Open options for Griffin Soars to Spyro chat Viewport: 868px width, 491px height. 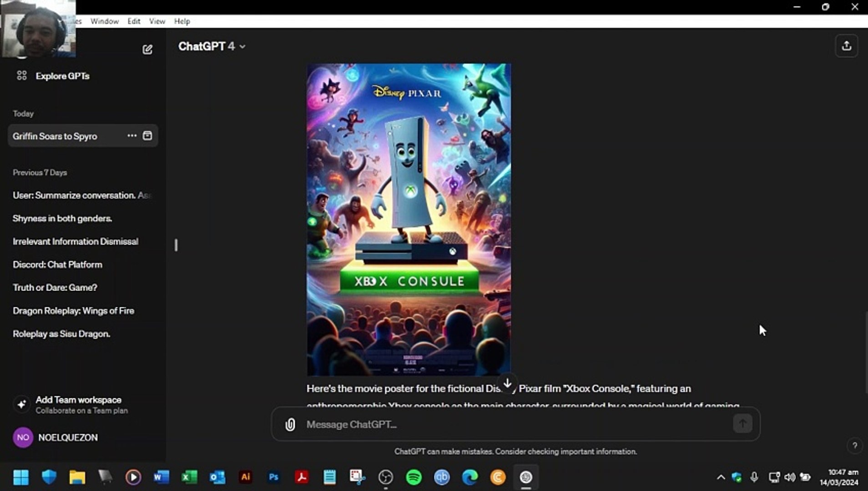132,135
